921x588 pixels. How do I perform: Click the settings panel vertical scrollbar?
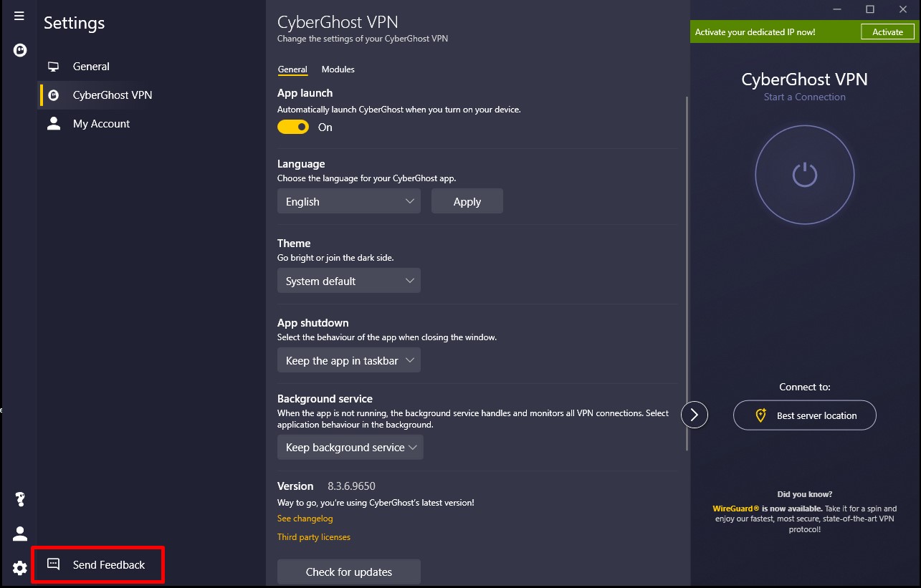point(687,274)
